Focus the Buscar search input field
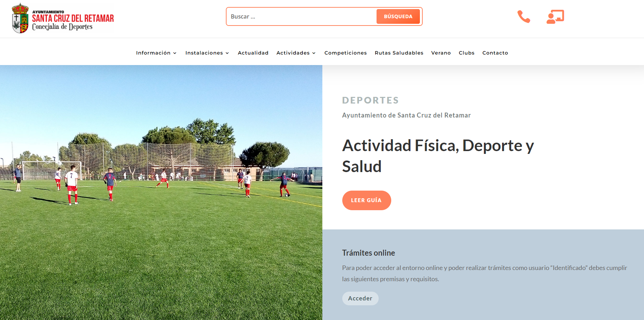 coord(301,16)
